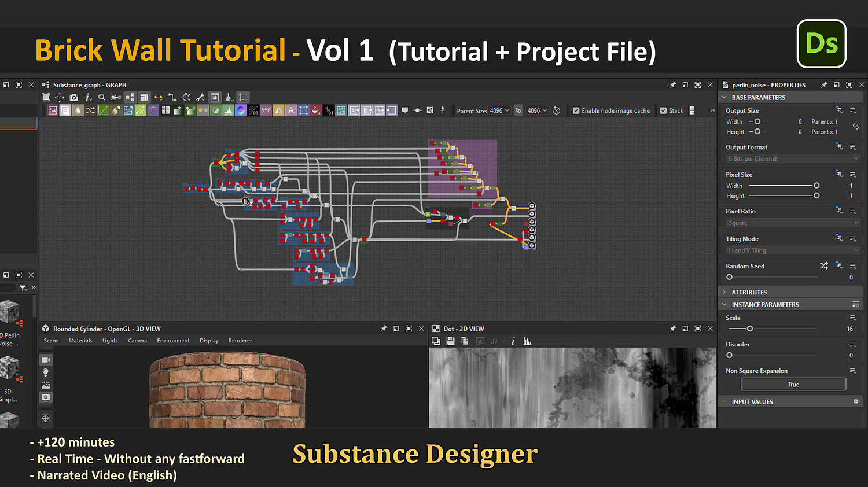Collapse the Base Parameters section
The image size is (868, 487).
(724, 98)
